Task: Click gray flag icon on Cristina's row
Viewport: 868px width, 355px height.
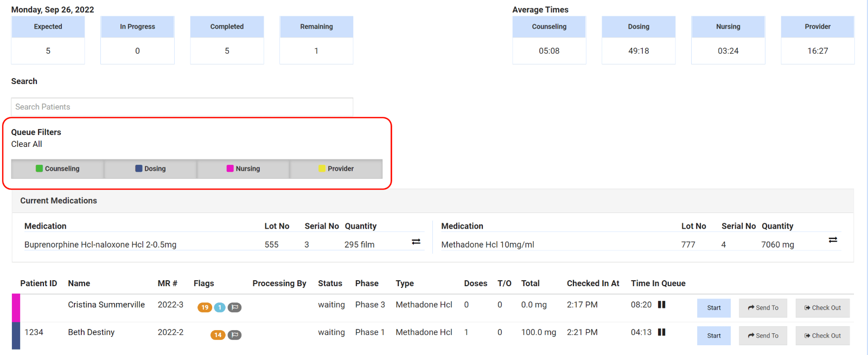Action: point(234,307)
